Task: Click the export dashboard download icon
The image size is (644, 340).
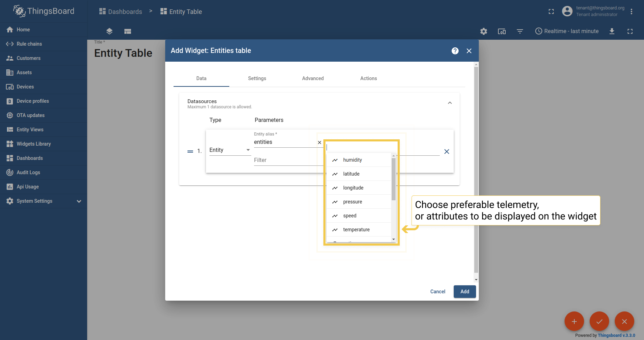Action: pyautogui.click(x=612, y=31)
